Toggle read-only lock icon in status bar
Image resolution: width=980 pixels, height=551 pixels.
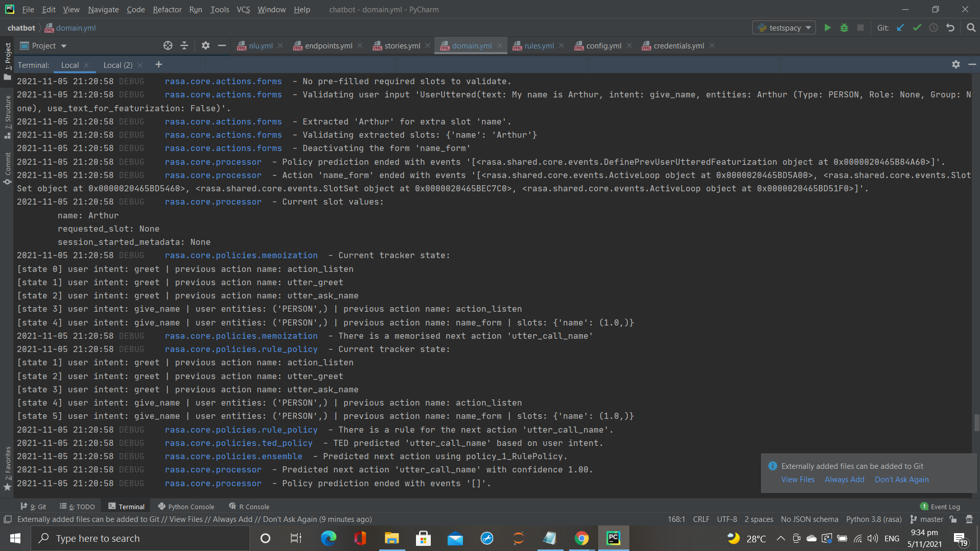pos(953,519)
